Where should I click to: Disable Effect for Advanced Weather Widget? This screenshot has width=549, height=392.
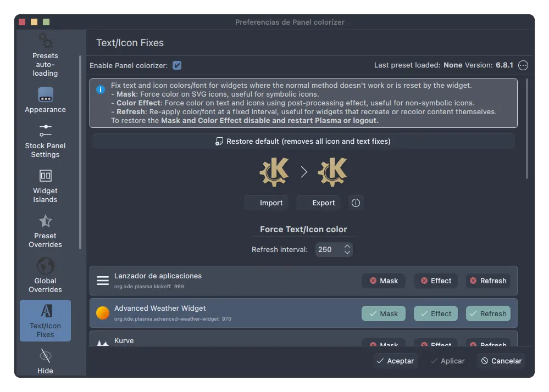click(x=435, y=313)
